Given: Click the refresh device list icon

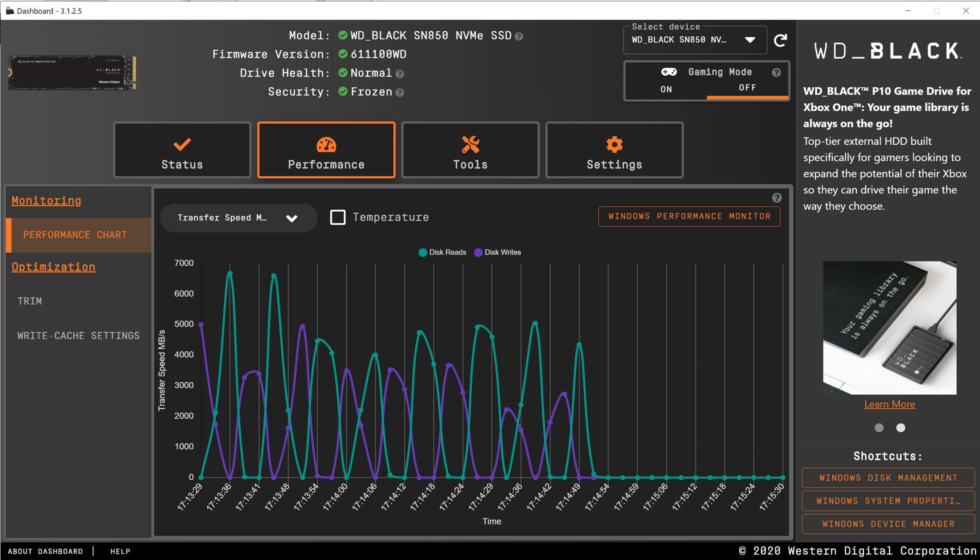Looking at the screenshot, I should 780,40.
